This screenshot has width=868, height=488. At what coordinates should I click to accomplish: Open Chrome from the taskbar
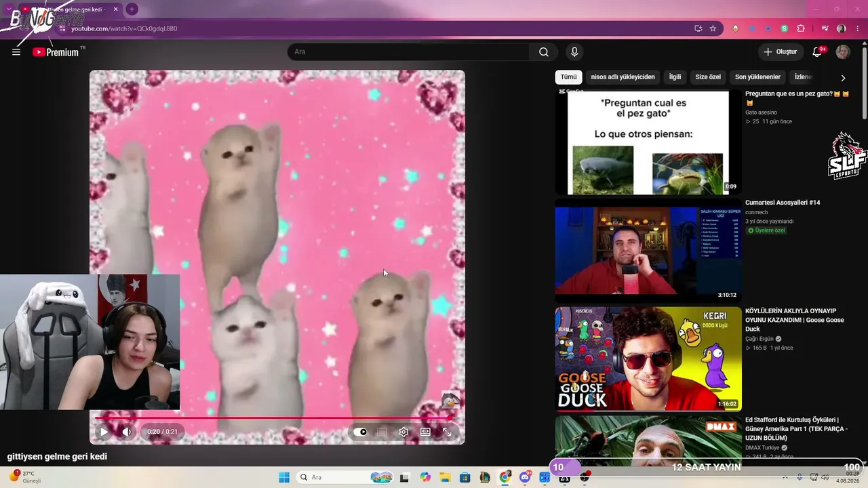[x=505, y=477]
